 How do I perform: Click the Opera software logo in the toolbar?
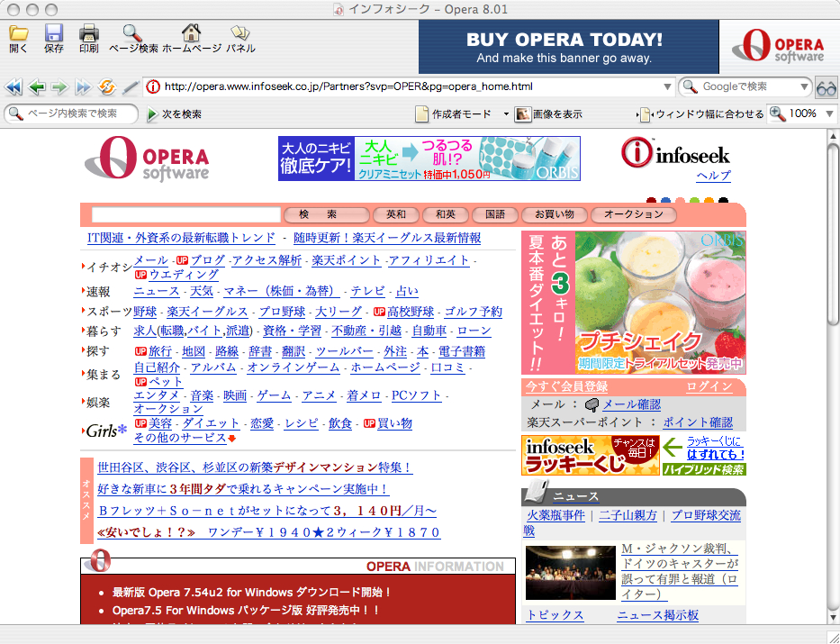point(779,47)
